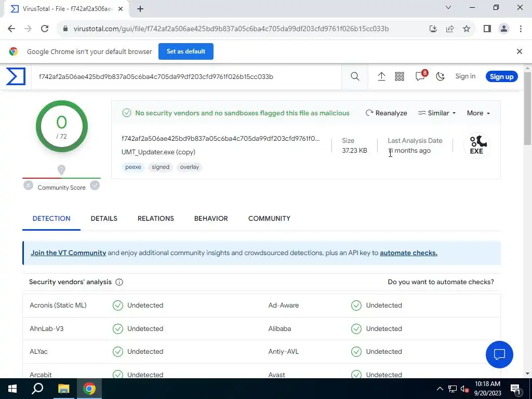Click the VirusTotal logo icon

click(16, 76)
